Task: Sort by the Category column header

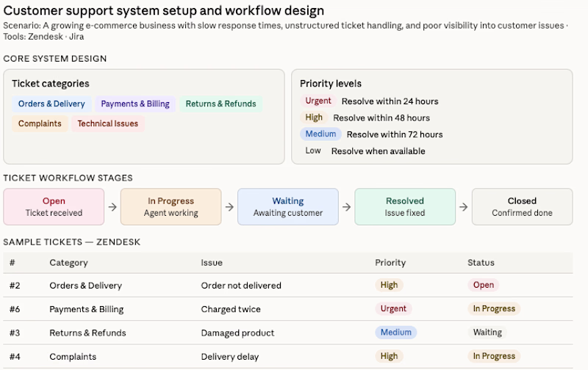Action: click(x=68, y=263)
